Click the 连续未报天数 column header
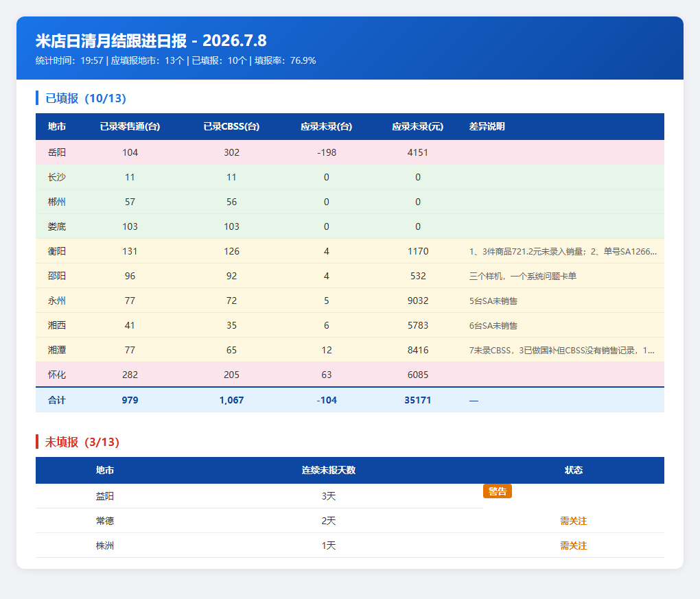Screen dimensions: 700x599 pyautogui.click(x=328, y=471)
